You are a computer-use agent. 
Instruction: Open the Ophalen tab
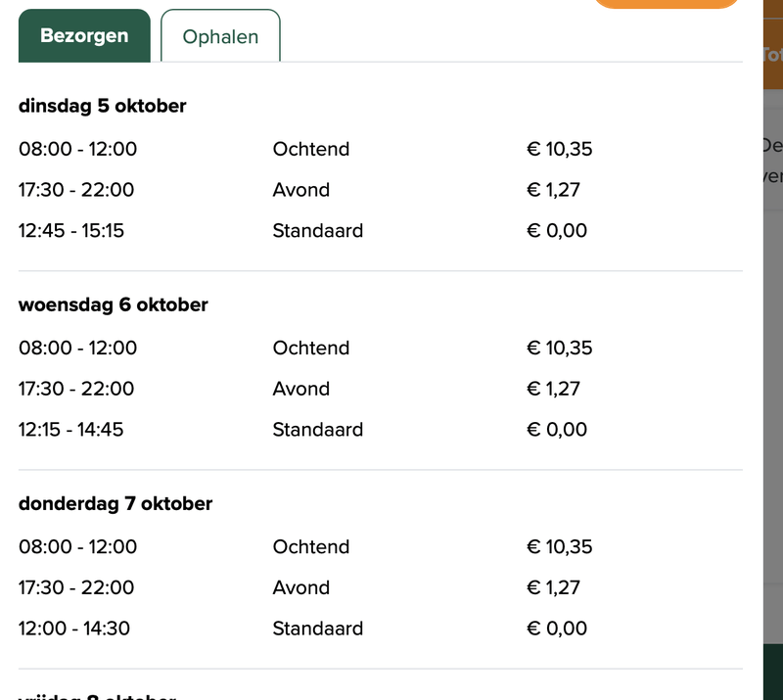(x=220, y=37)
